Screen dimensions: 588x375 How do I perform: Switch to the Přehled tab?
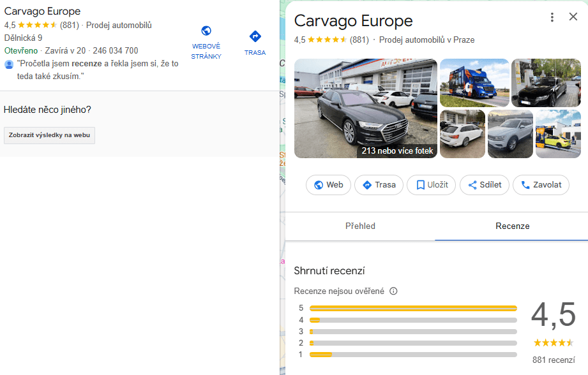pos(360,226)
